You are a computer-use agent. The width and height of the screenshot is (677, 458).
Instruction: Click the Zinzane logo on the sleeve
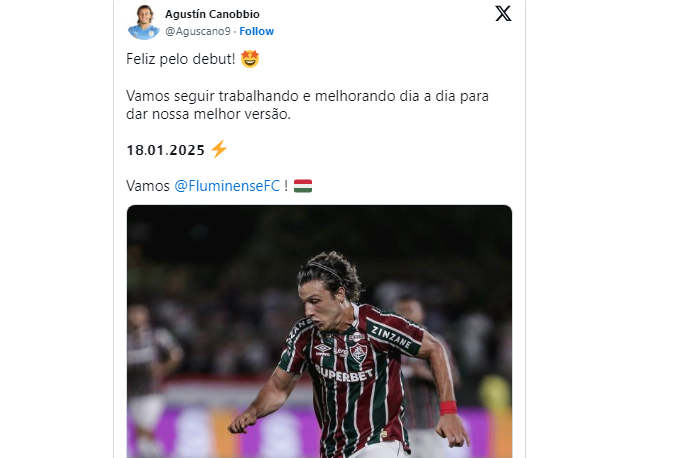point(391,337)
